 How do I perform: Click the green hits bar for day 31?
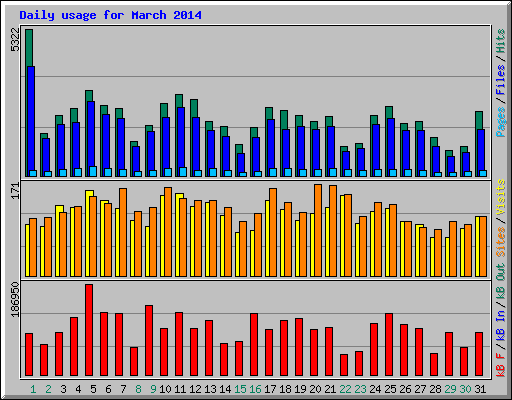[479, 120]
